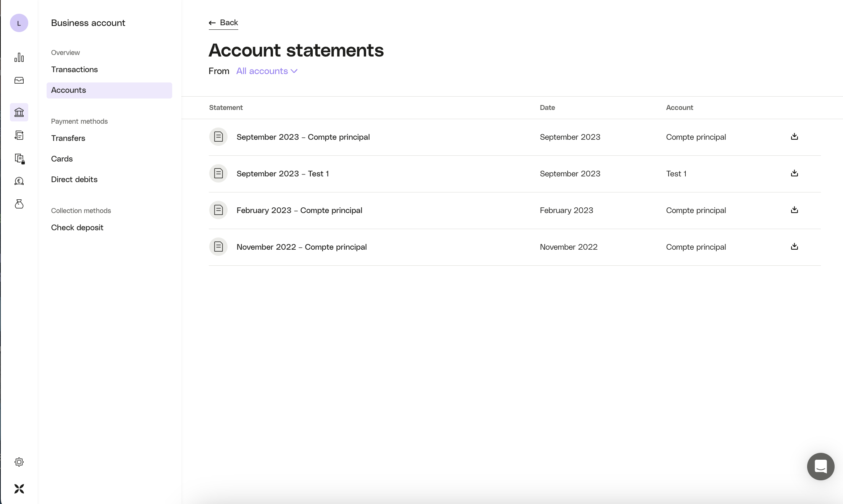The image size is (843, 504).
Task: Open the September 2023 – Test 1 statement row
Action: [283, 174]
